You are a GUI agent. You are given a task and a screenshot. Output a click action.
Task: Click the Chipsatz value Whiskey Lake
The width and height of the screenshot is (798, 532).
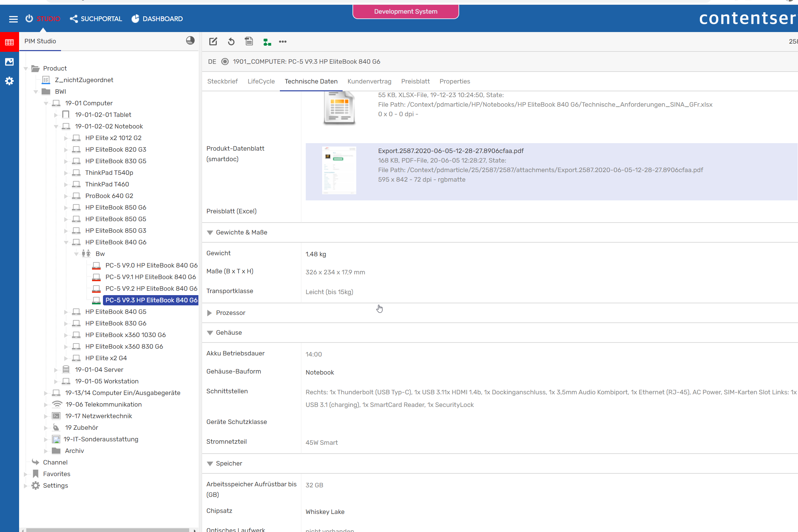tap(325, 512)
